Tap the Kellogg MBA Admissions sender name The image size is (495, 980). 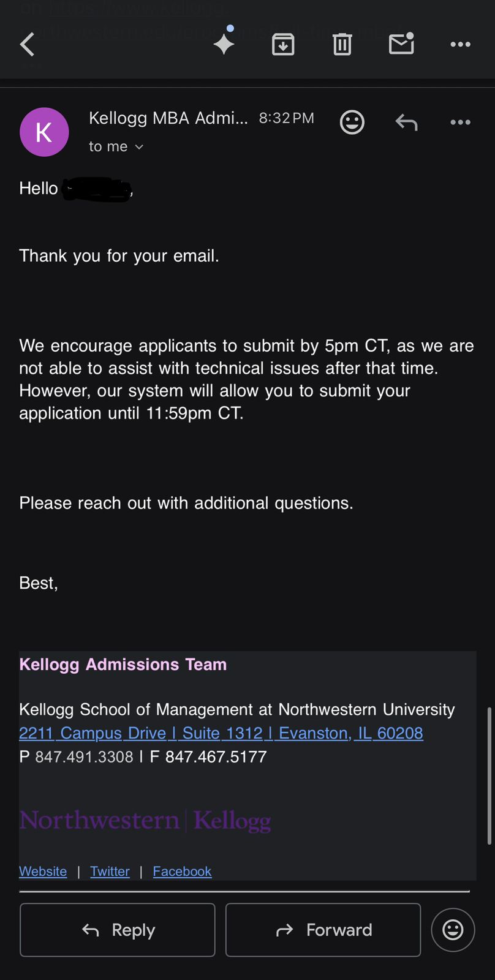168,118
